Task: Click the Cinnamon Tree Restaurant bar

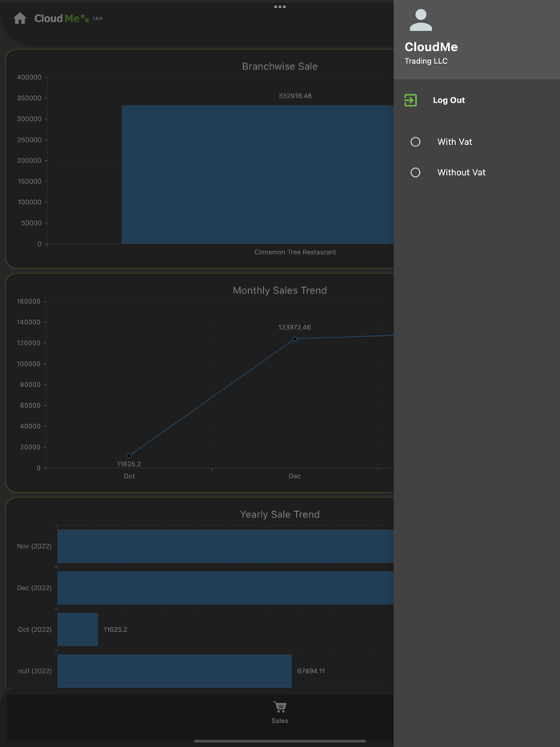Action: point(258,174)
